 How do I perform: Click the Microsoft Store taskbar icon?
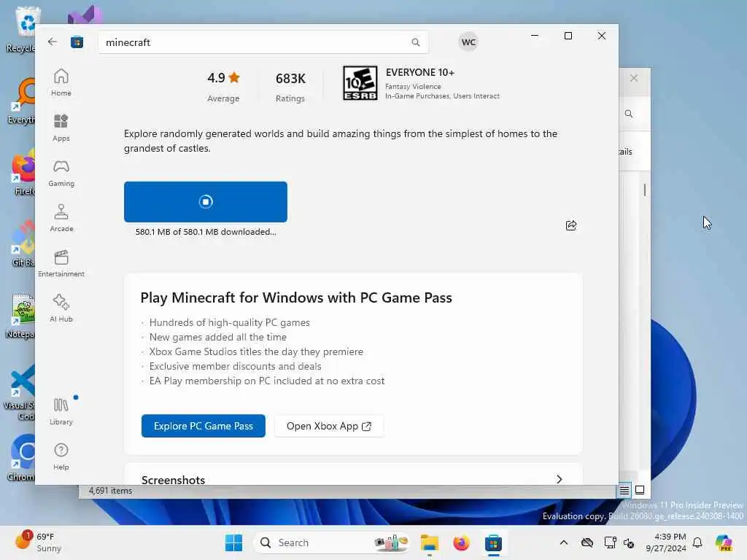[x=494, y=542]
